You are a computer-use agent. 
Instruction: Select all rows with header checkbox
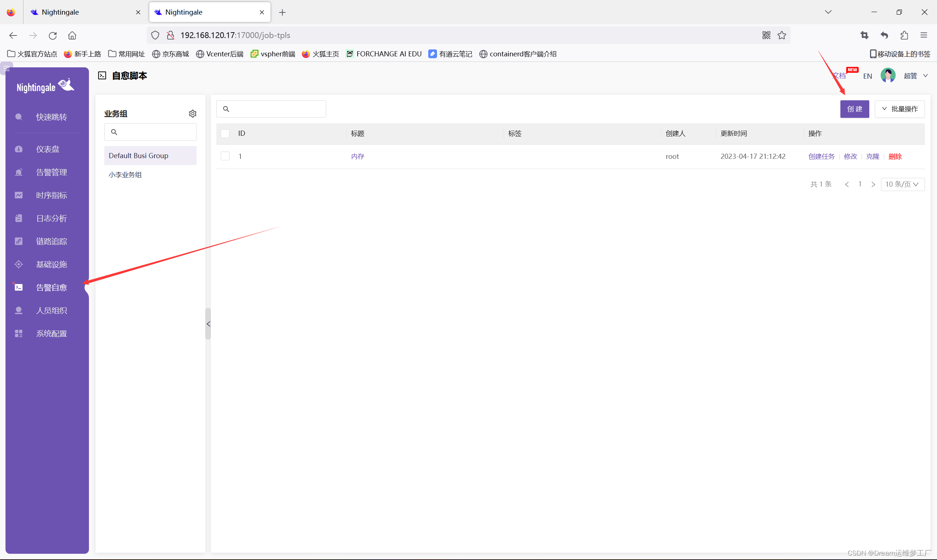225,134
